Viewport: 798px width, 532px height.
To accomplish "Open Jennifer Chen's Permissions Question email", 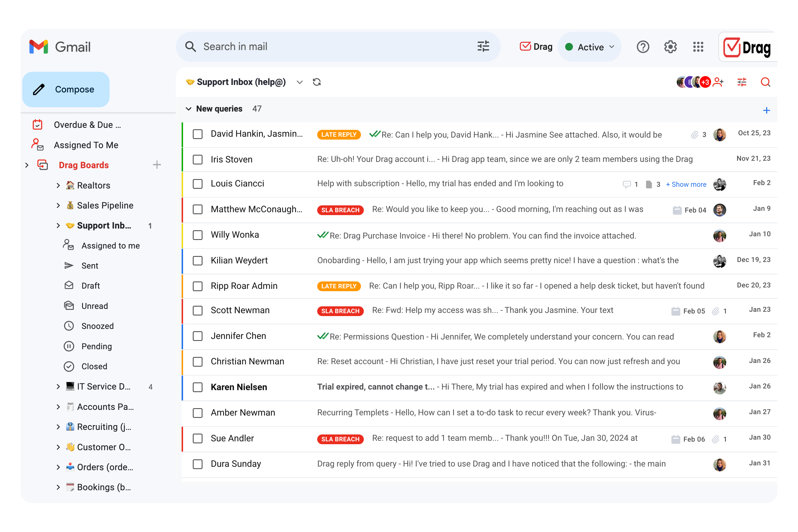I will (480, 336).
